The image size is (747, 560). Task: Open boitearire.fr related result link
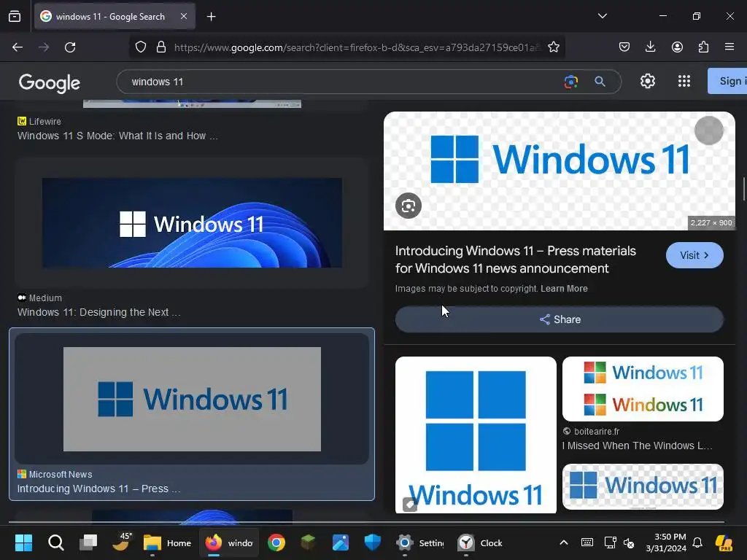coord(638,446)
